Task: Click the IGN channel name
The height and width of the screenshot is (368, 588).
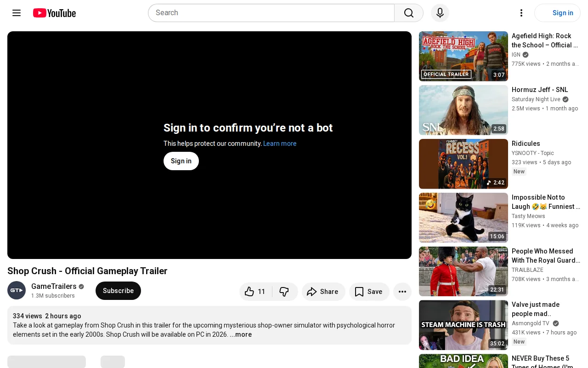Action: [516, 55]
